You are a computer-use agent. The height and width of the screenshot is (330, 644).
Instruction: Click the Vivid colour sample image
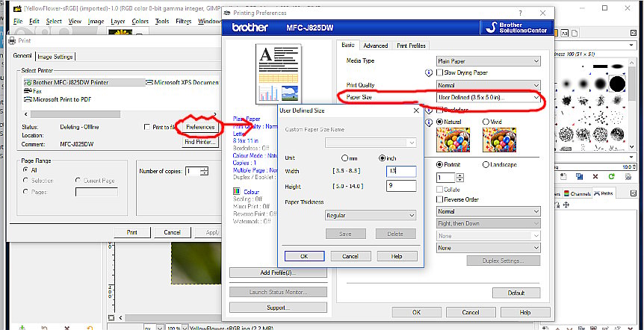coord(499,140)
